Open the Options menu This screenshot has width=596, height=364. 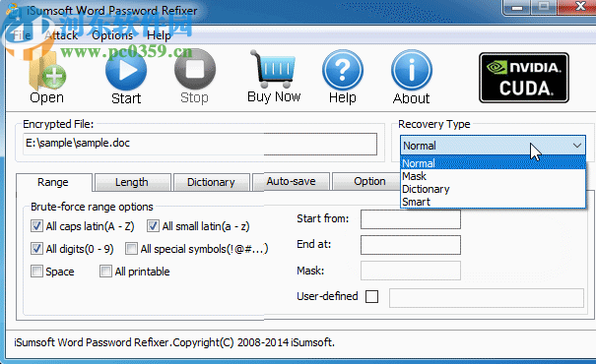(x=112, y=35)
